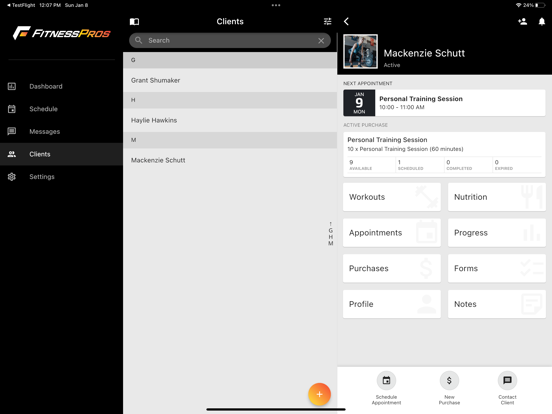Screen dimensions: 552x414
Task: Open the Purchases tile
Action: [x=392, y=268]
